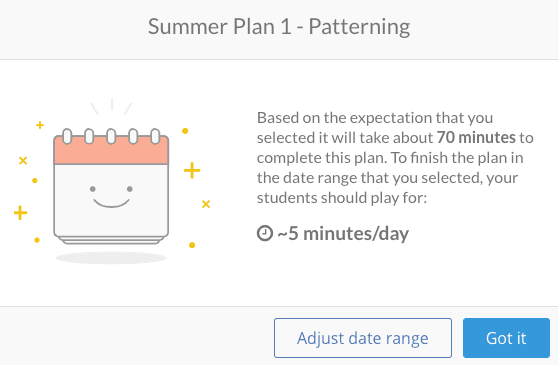Screen dimensions: 558x365
Task: Click the rightmost binder ring on the calendar
Action: [155, 136]
